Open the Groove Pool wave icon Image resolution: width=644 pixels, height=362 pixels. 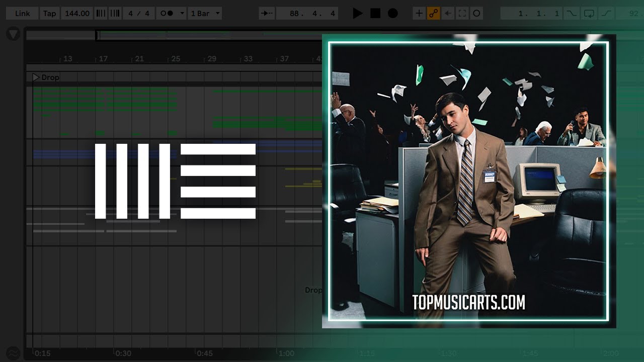13,352
